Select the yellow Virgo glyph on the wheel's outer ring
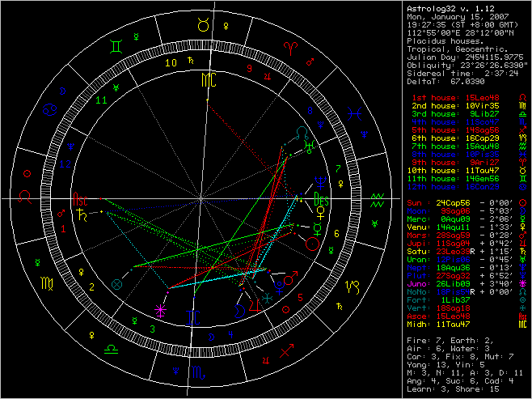This screenshot has height=399, width=532. (x=49, y=285)
